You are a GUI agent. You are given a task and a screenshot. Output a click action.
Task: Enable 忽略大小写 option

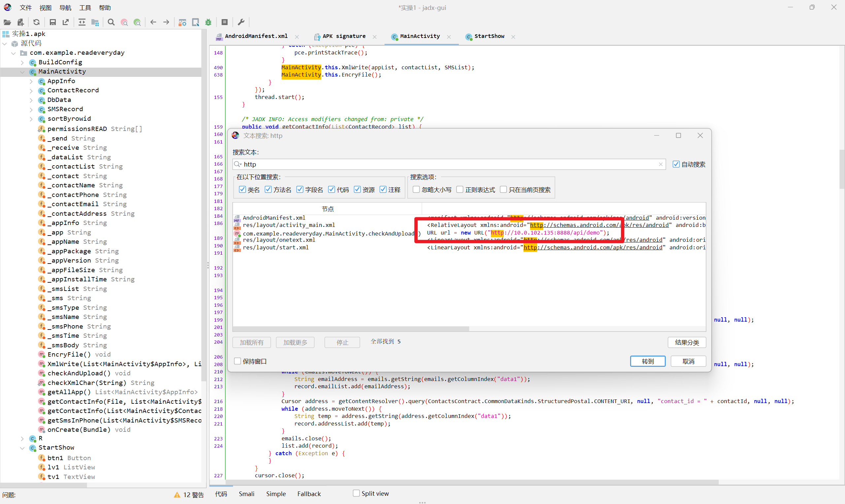416,190
